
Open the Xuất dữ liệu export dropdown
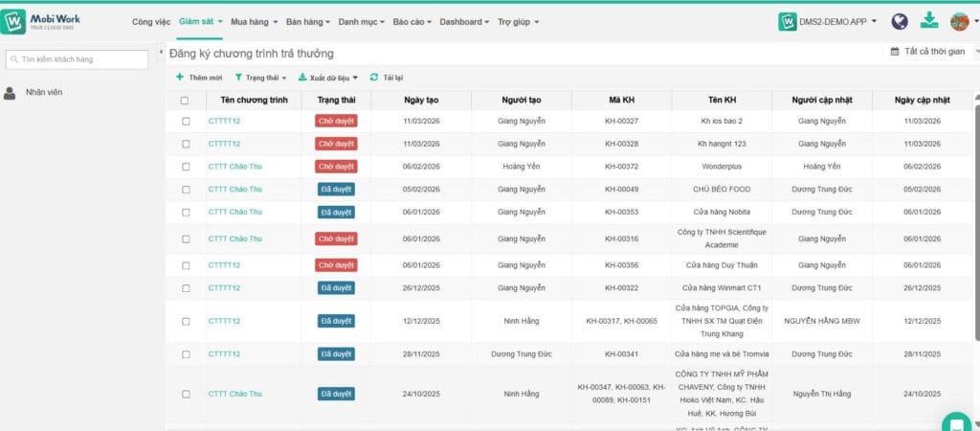point(328,77)
